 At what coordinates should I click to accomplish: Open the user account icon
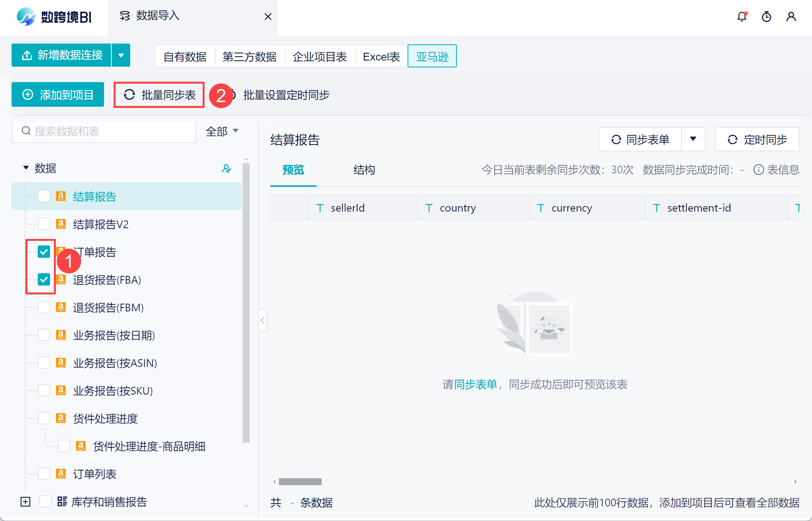(791, 17)
